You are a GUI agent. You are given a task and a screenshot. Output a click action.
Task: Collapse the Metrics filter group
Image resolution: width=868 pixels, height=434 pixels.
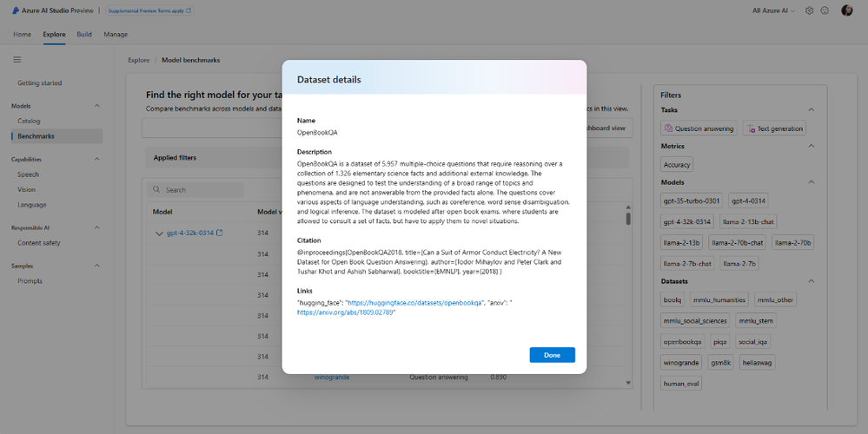pyautogui.click(x=812, y=146)
